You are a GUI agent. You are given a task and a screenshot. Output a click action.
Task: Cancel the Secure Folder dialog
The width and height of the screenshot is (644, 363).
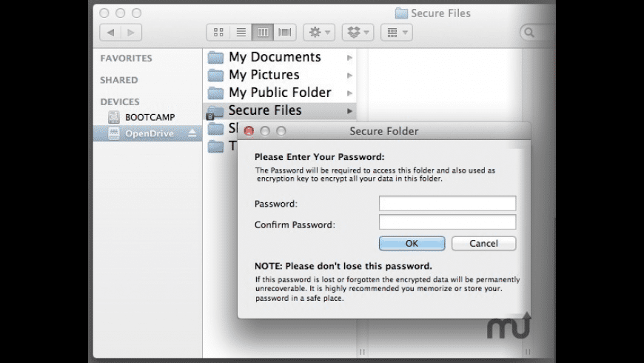click(483, 243)
